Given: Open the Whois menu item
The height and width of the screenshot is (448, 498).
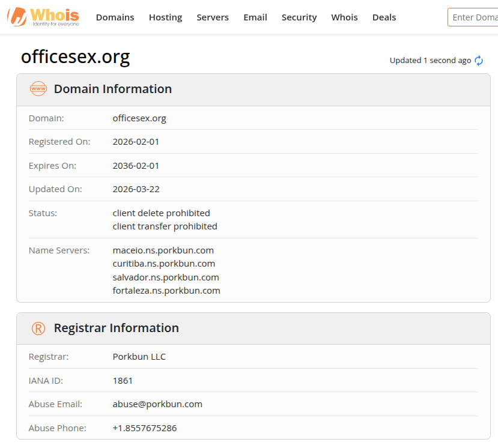Looking at the screenshot, I should pos(344,17).
